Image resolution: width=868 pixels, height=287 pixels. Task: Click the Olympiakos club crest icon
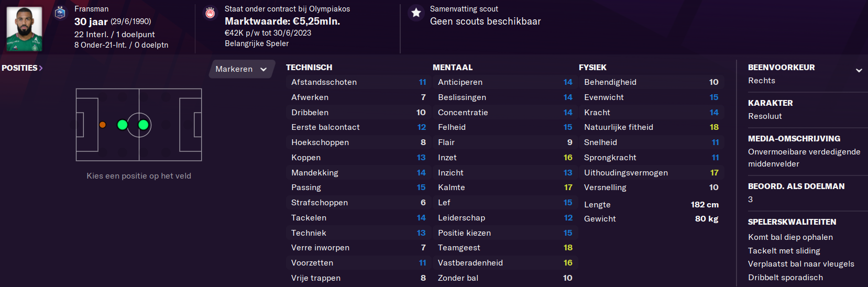(210, 13)
